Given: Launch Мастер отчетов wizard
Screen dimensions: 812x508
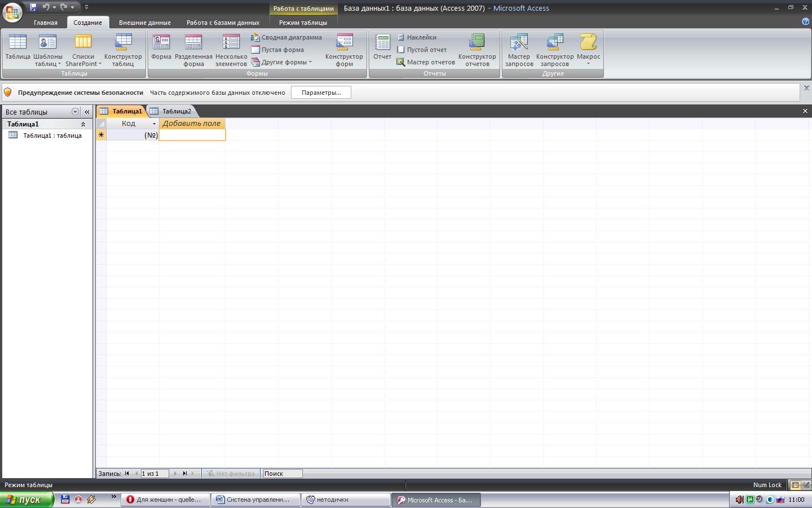Looking at the screenshot, I should pyautogui.click(x=425, y=62).
